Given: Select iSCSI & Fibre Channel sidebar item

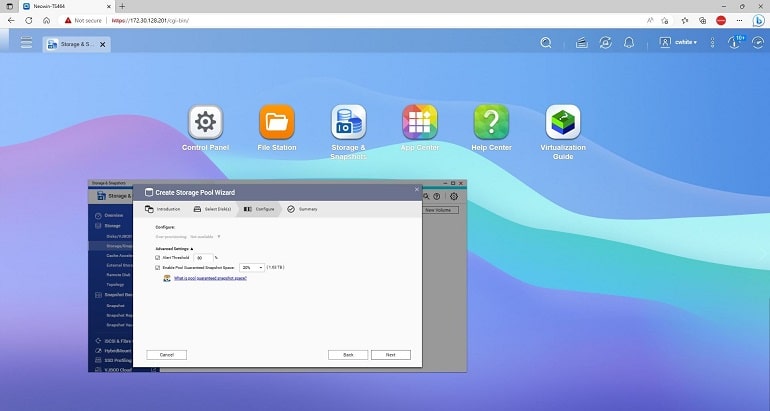Looking at the screenshot, I should point(113,341).
